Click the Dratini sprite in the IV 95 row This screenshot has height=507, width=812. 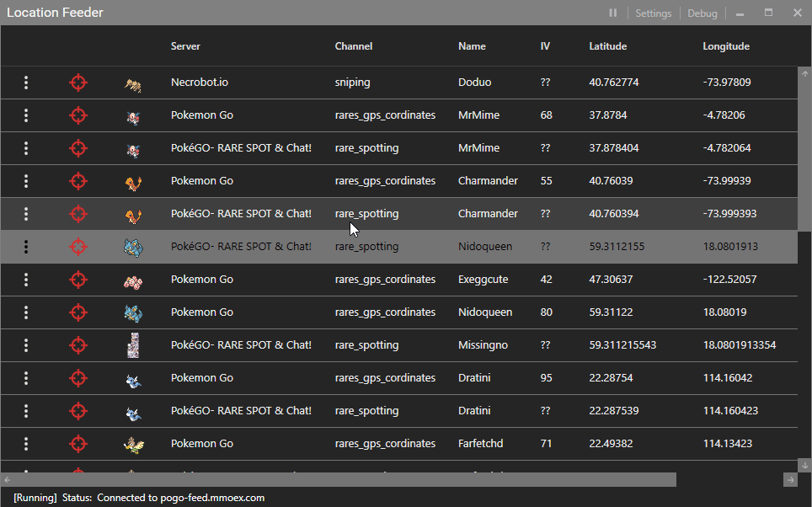pyautogui.click(x=133, y=378)
